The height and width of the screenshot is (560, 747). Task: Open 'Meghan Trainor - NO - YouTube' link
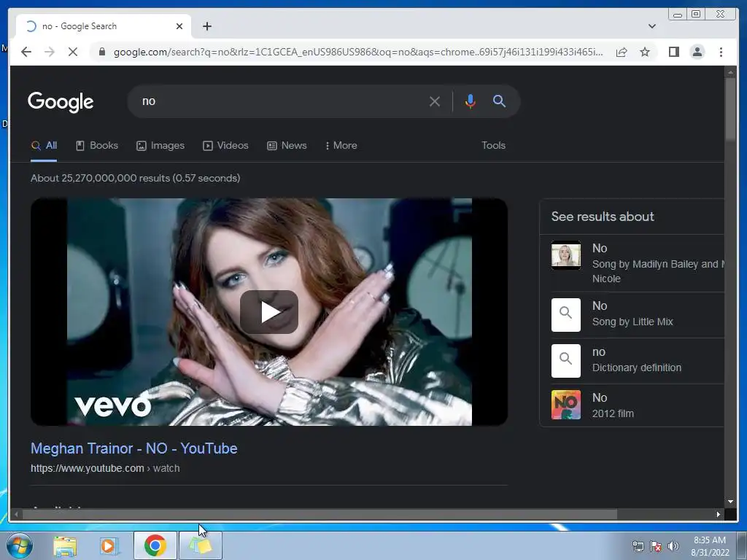click(134, 448)
